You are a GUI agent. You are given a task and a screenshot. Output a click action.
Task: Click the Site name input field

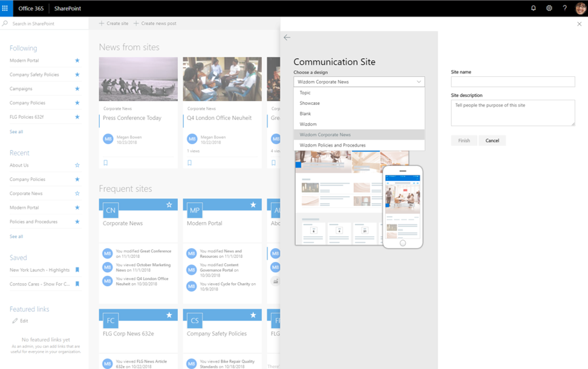click(x=512, y=82)
